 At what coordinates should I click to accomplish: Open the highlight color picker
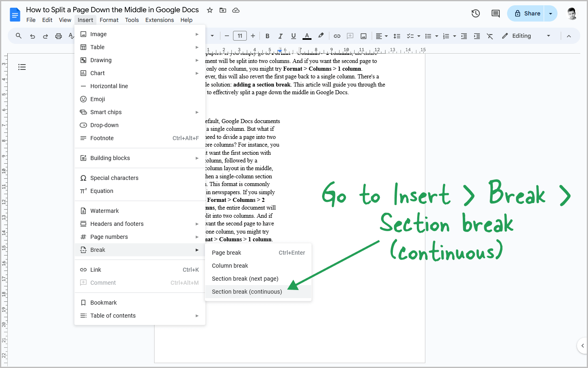pyautogui.click(x=321, y=36)
